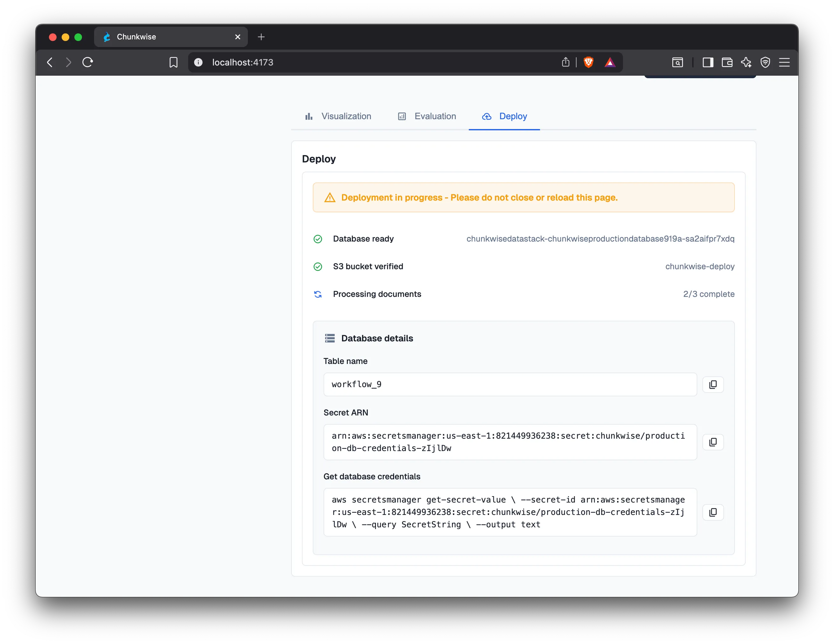834x644 pixels.
Task: Reload the Chunkwise page
Action: (87, 62)
